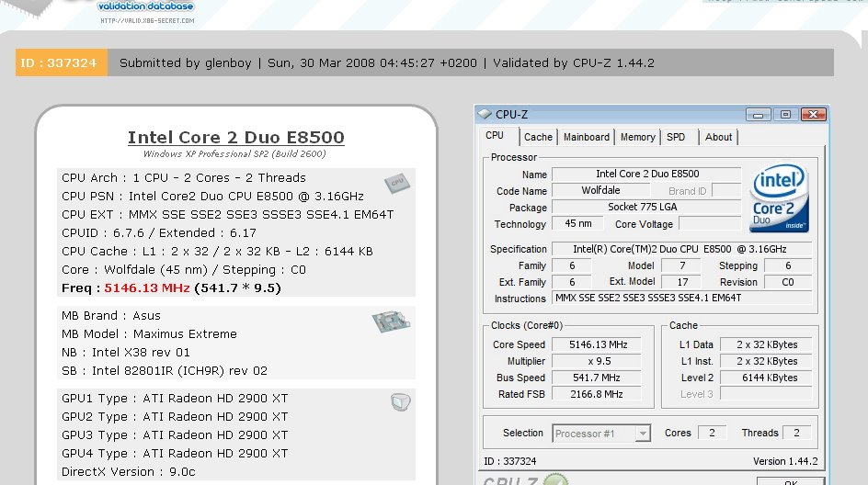This screenshot has height=485, width=868.
Task: Minimize the CPU-Z window
Action: click(x=758, y=115)
